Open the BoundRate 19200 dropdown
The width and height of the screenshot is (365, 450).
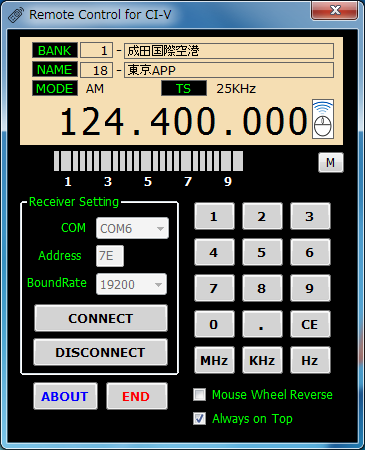(x=131, y=284)
